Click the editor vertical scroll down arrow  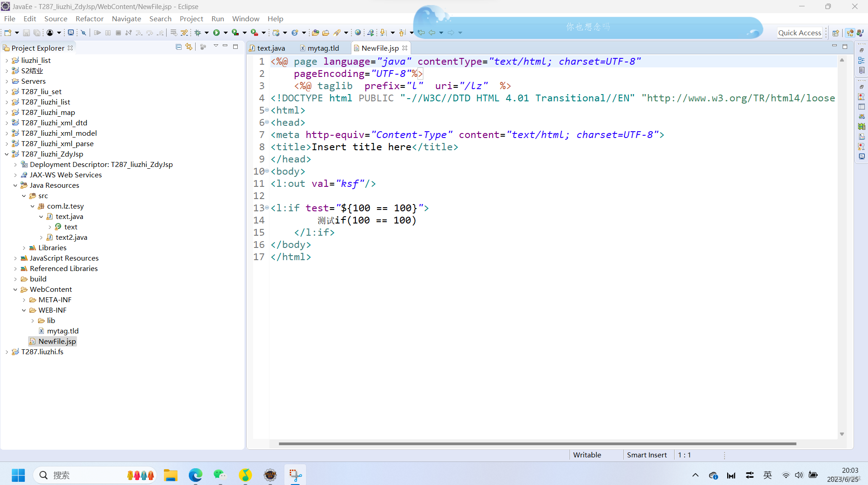point(842,434)
